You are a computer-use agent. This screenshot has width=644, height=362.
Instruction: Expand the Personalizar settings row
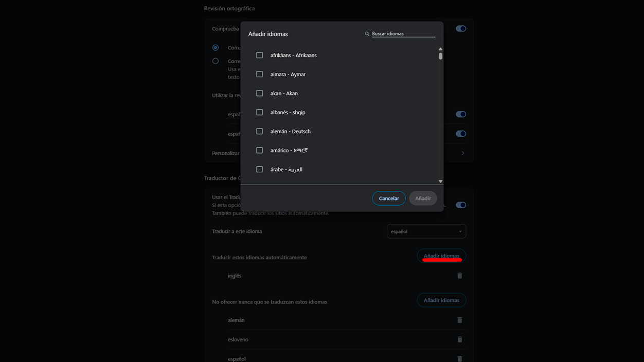pyautogui.click(x=462, y=153)
